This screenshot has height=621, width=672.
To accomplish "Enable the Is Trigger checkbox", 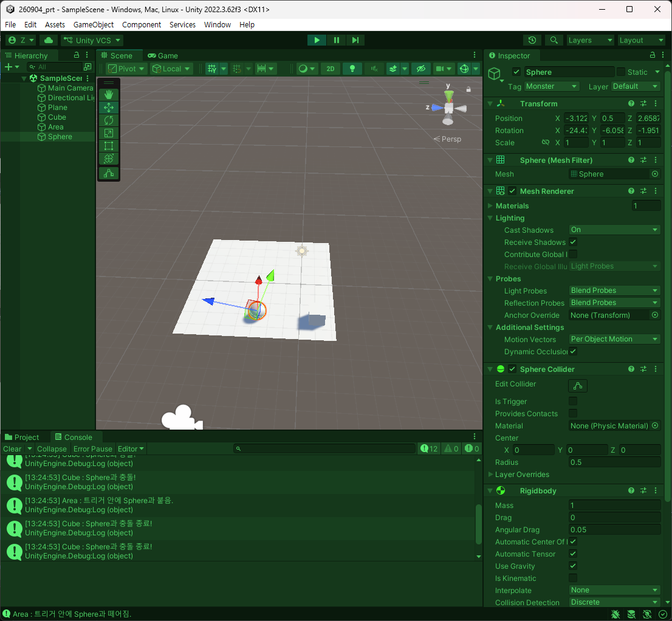I will pyautogui.click(x=572, y=401).
